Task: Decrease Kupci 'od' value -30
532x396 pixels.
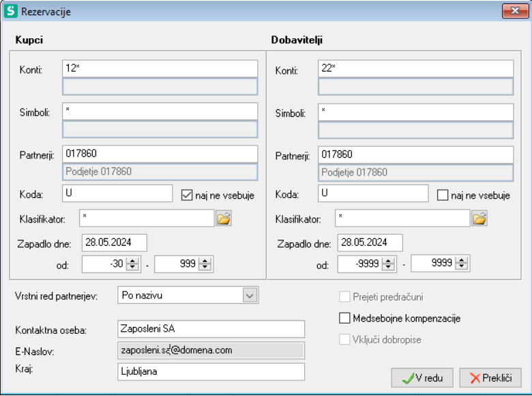Action: click(133, 267)
